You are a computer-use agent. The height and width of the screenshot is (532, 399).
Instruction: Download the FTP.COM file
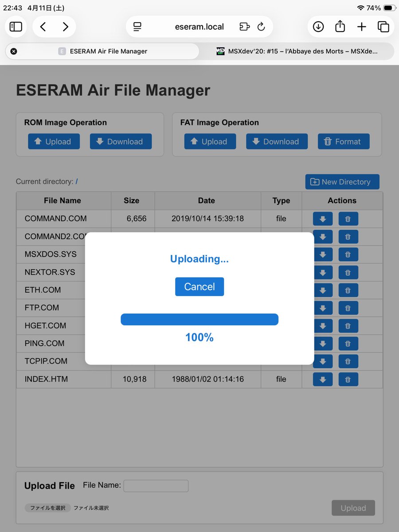(323, 308)
